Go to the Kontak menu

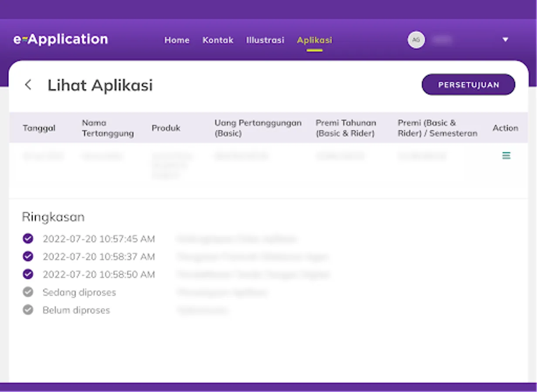point(218,40)
